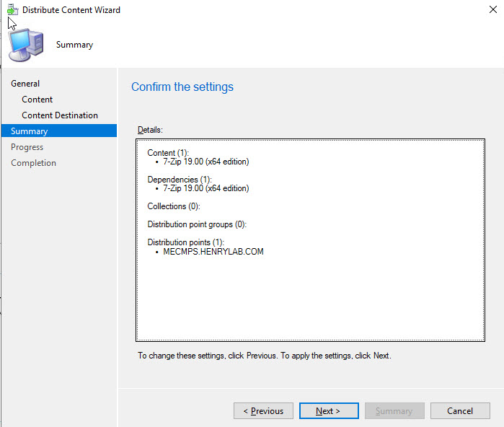Click the Progress step in sidebar
The width and height of the screenshot is (504, 427).
(x=27, y=147)
